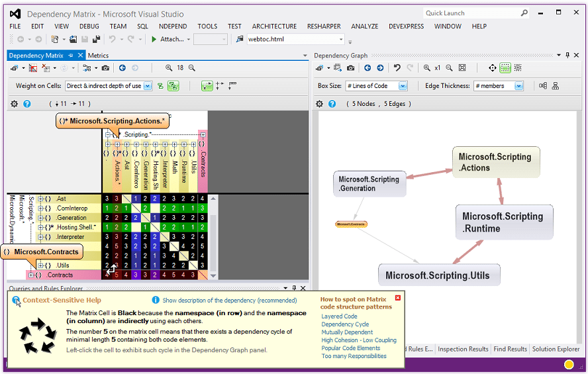Apply vertical hierarchy graph layout icon
Screen dimensions: 588x374
pyautogui.click(x=556, y=86)
